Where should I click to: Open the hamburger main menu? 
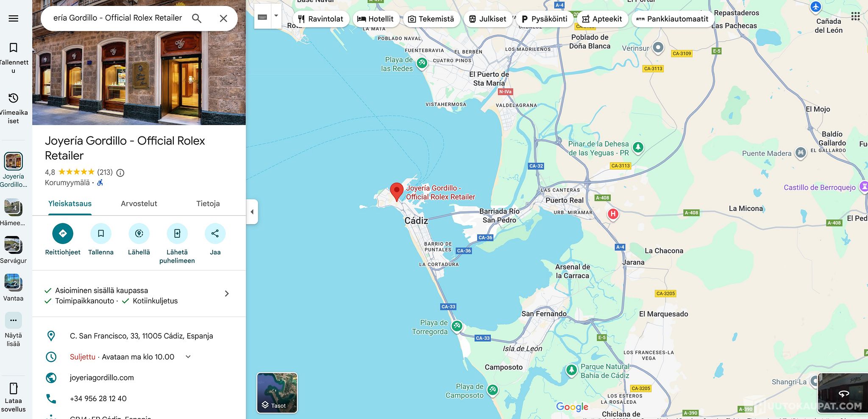14,18
